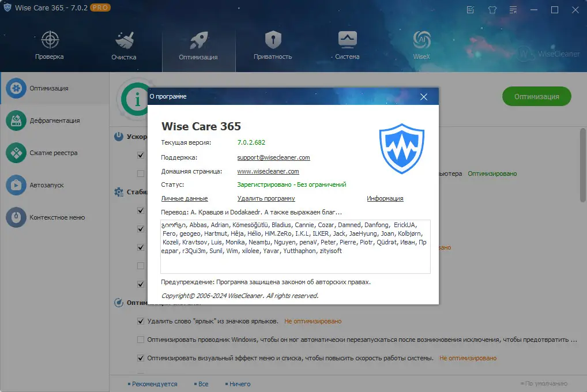Open the main menu list icon

[x=513, y=10]
